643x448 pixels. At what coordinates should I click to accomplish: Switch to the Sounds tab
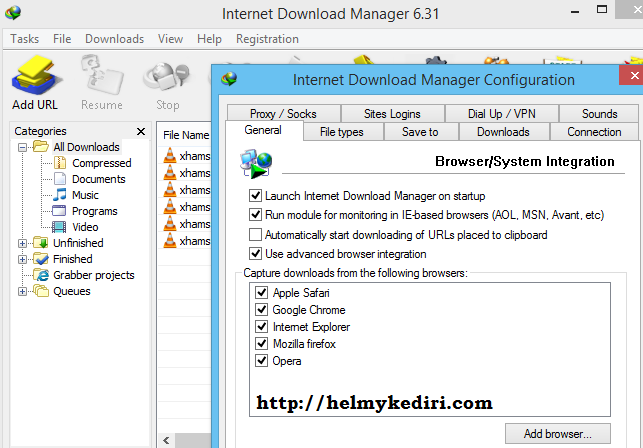point(599,114)
